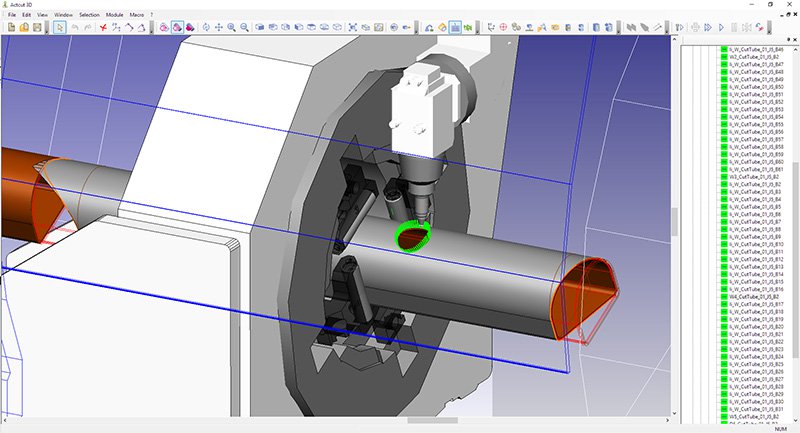Click the Fit all zoom extents icon
Screen dimensions: 800x433
(353, 28)
